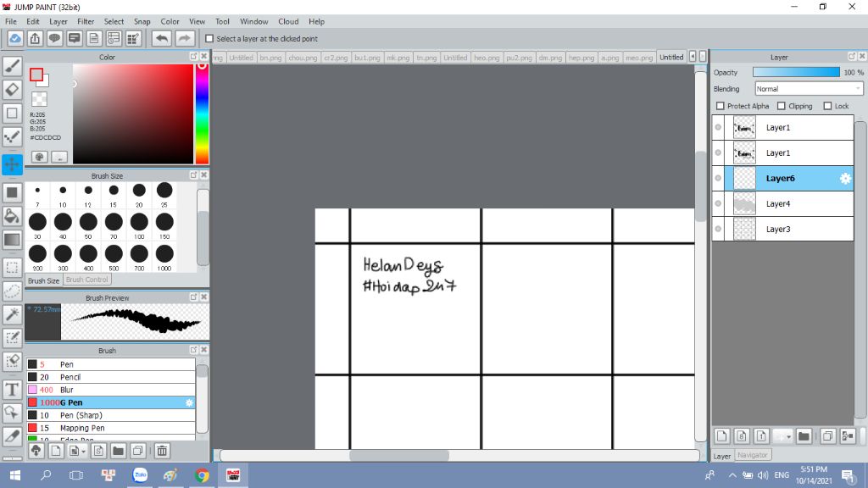Select the Eraser tool

(x=12, y=90)
